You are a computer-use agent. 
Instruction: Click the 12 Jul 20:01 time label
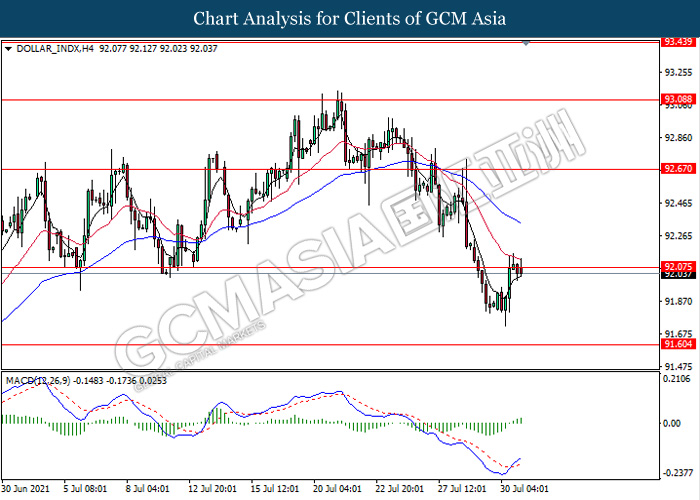point(215,489)
